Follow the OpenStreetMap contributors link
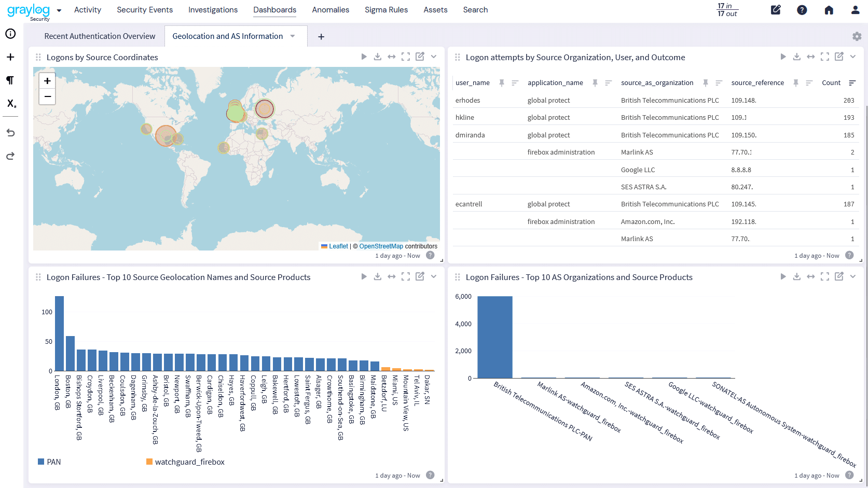This screenshot has height=488, width=868. click(x=381, y=246)
